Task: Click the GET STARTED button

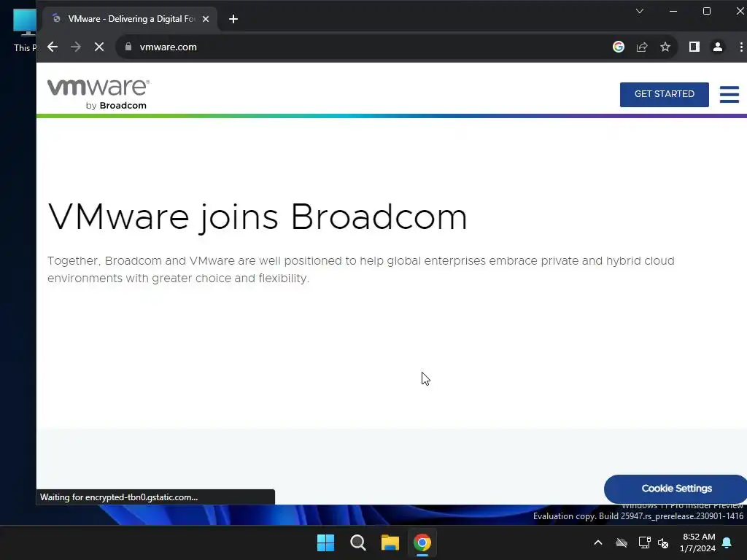Action: [664, 94]
